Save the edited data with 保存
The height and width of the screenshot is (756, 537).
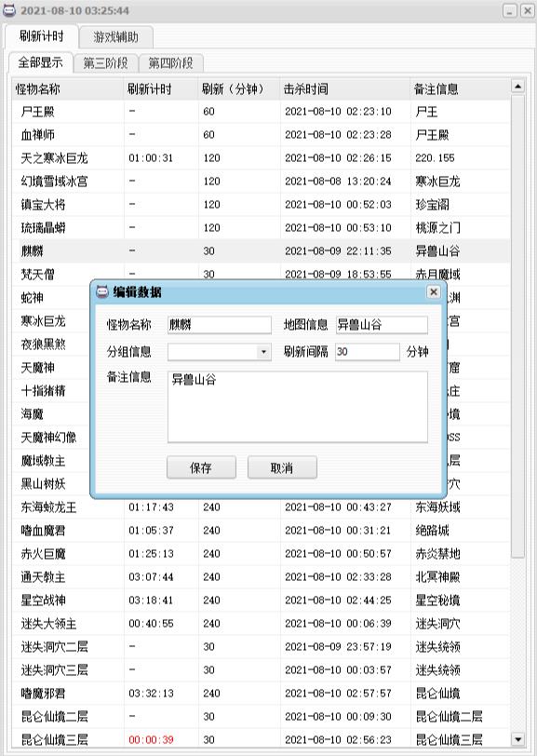[x=201, y=467]
